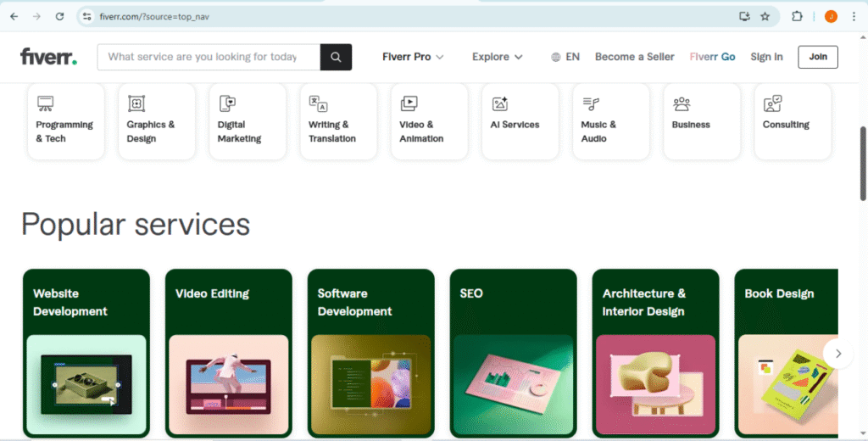Open Software Development service card

(371, 354)
